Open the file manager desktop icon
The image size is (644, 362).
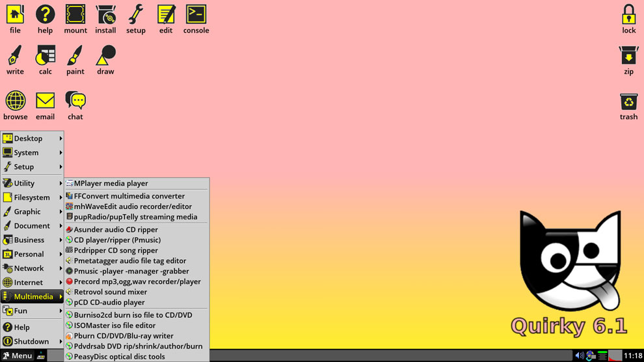(15, 15)
